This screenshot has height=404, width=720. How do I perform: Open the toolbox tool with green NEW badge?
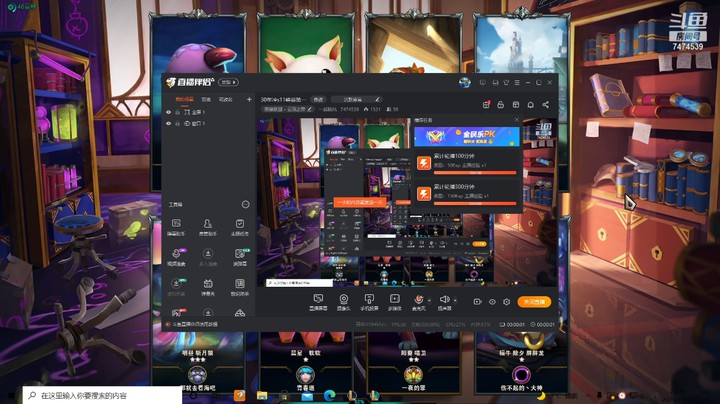(240, 257)
